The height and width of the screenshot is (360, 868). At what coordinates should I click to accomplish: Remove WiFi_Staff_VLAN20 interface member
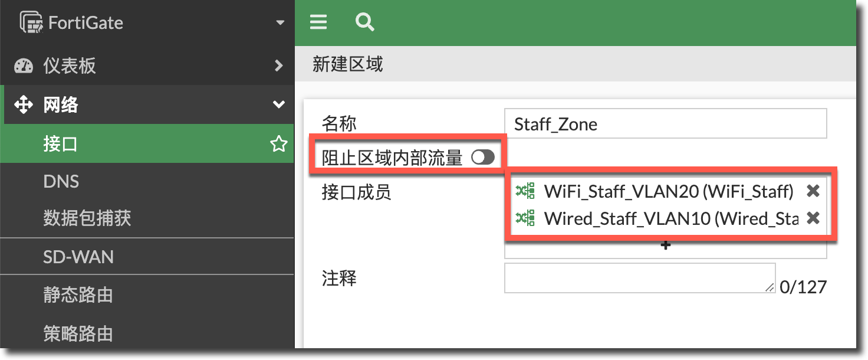[813, 191]
